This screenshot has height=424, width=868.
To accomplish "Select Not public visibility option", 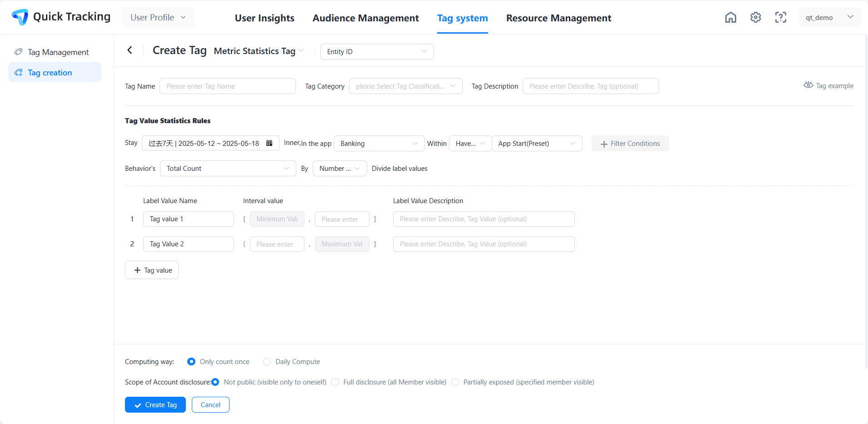I will click(215, 382).
